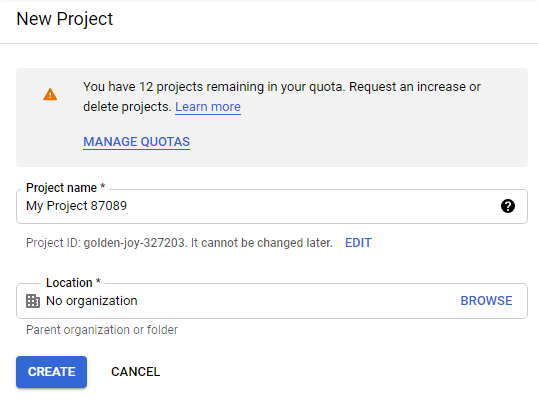The width and height of the screenshot is (538, 412).
Task: Open the Learn more link
Action: tap(208, 107)
